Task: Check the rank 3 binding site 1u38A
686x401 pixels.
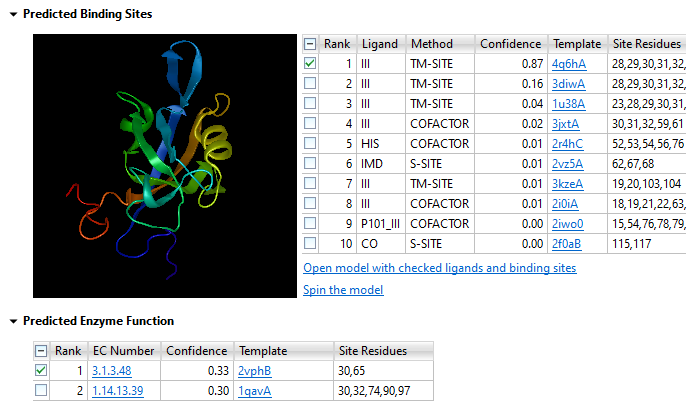Action: click(x=310, y=103)
